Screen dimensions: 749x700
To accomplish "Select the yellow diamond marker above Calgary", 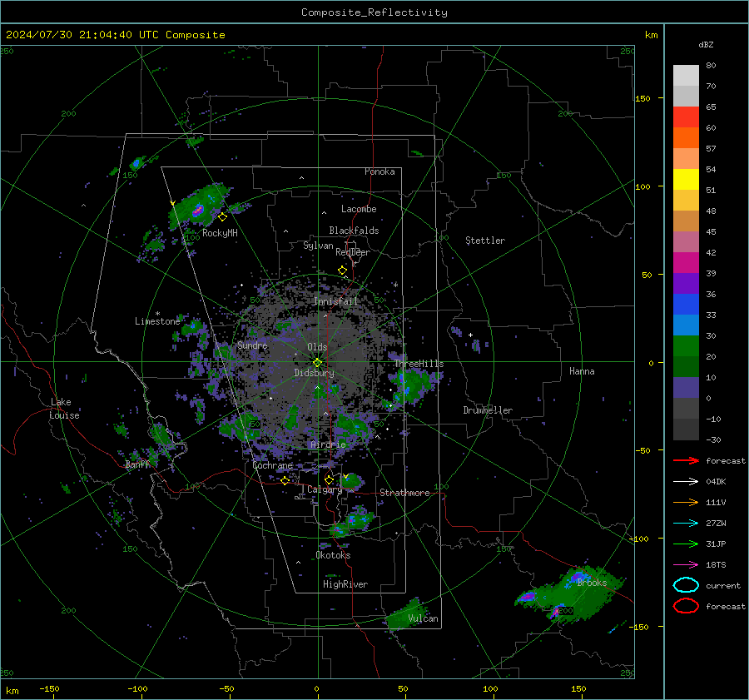I will [x=329, y=479].
